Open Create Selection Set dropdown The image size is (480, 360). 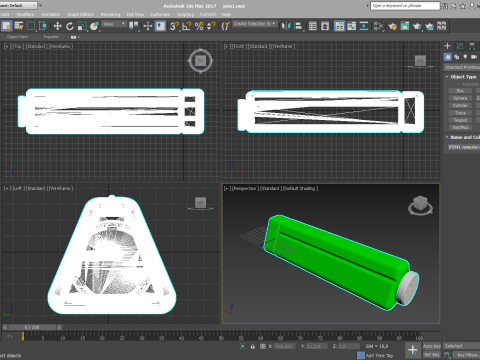pos(255,24)
